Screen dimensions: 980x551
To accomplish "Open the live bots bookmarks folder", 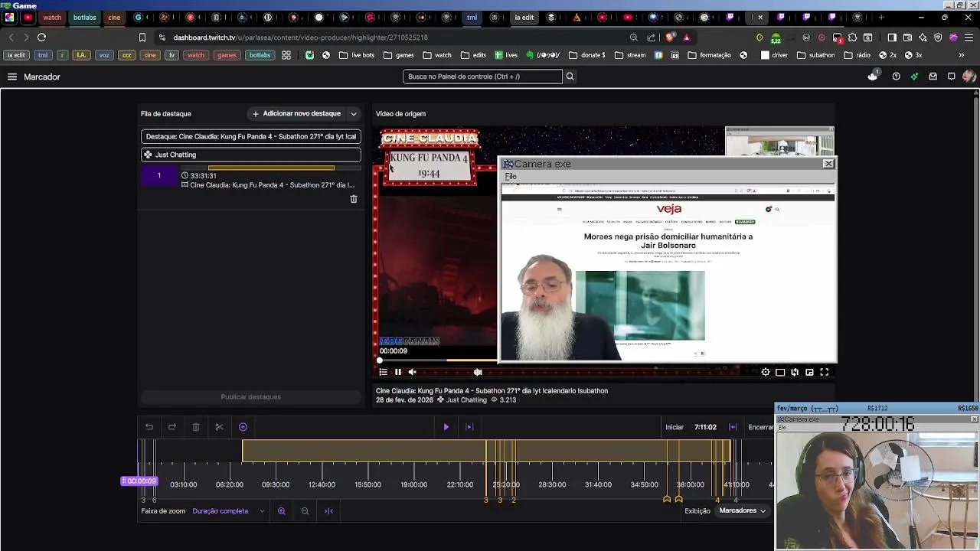I will [357, 55].
